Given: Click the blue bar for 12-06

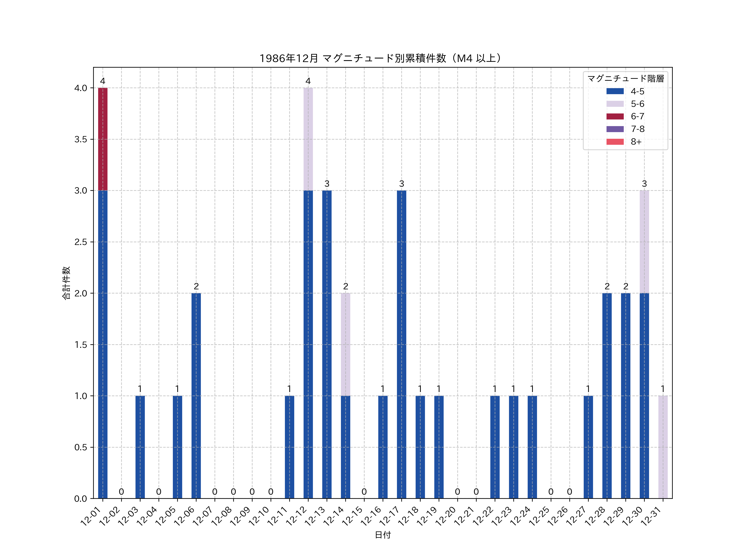Looking at the screenshot, I should [x=196, y=396].
